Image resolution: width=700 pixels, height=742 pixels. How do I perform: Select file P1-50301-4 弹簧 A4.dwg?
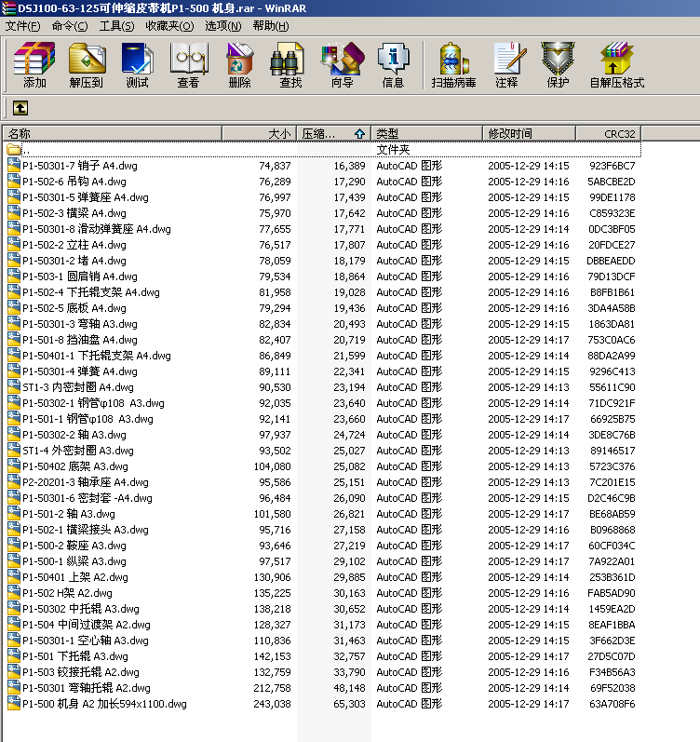80,371
